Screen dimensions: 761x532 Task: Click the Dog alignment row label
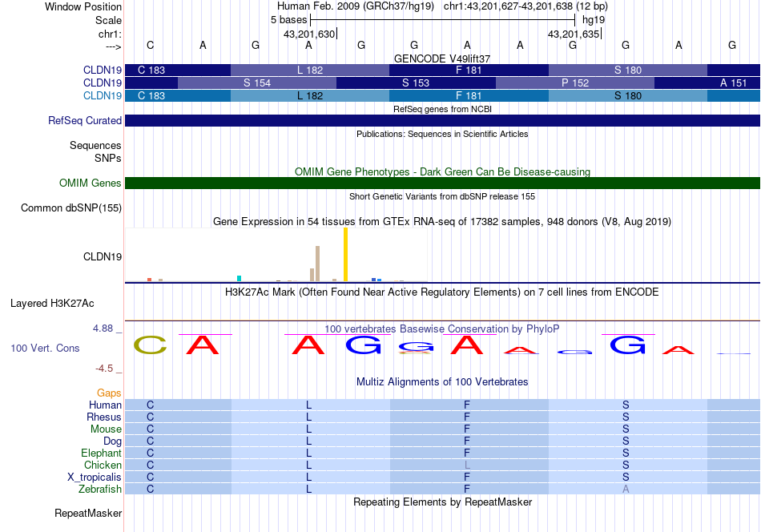112,441
